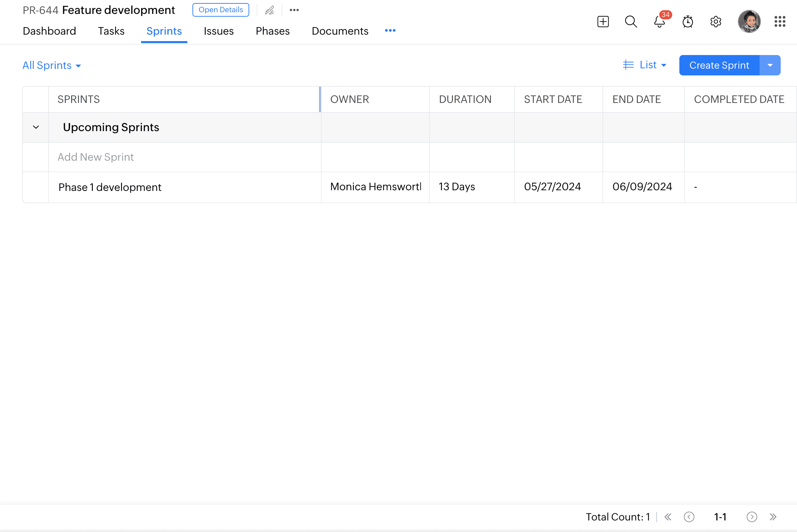Screen dimensions: 797x532
Task: Expand the Create Sprint arrow dropdown
Action: [x=770, y=65]
